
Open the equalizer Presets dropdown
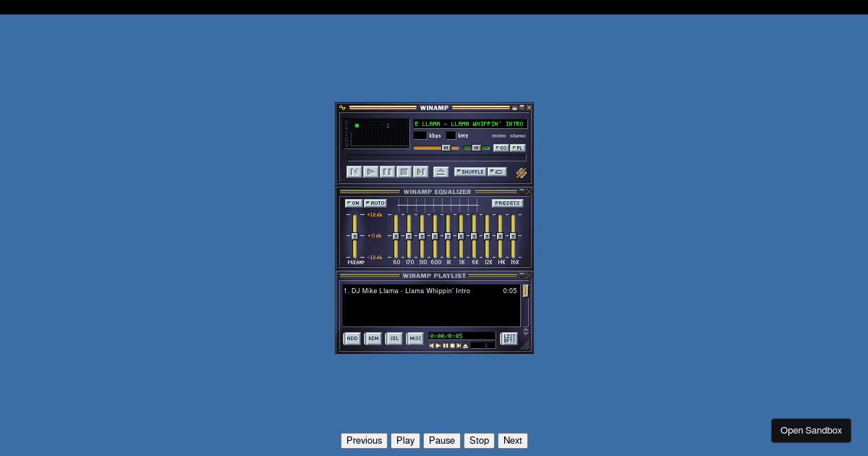[507, 203]
